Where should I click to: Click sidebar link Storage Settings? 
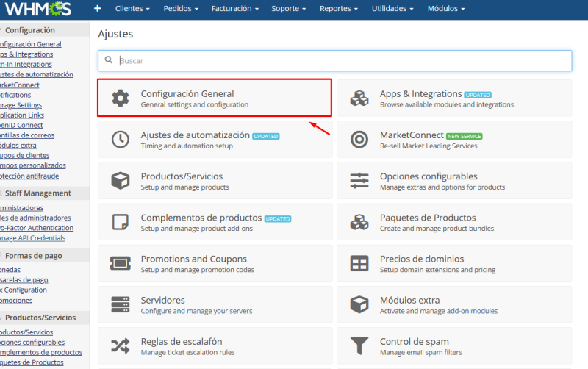click(x=21, y=105)
